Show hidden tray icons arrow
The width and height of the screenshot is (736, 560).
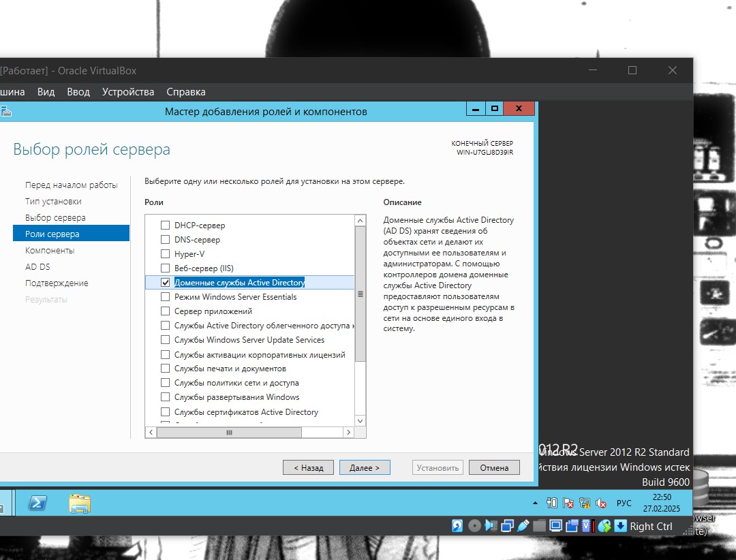point(535,503)
